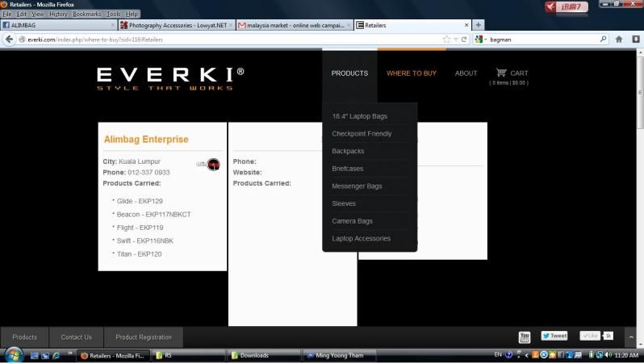Choose Camera Bags in products menu
This screenshot has width=644, height=364.
coord(352,221)
